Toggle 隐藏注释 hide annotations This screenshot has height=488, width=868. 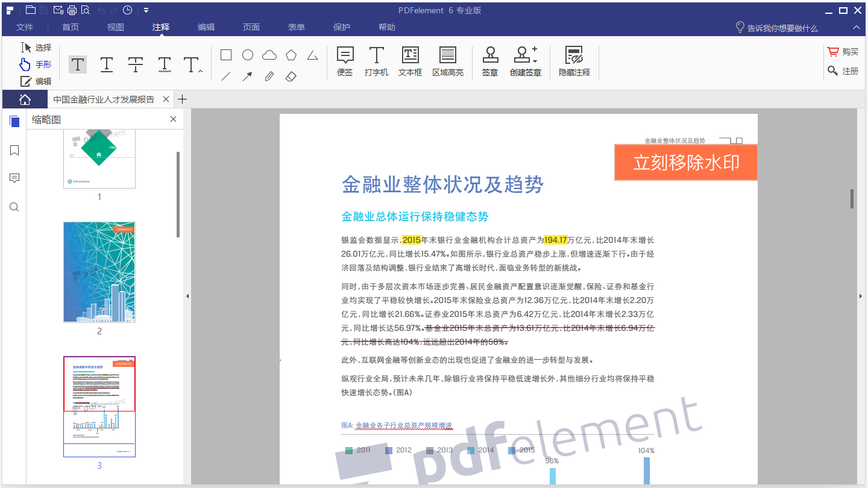[574, 62]
